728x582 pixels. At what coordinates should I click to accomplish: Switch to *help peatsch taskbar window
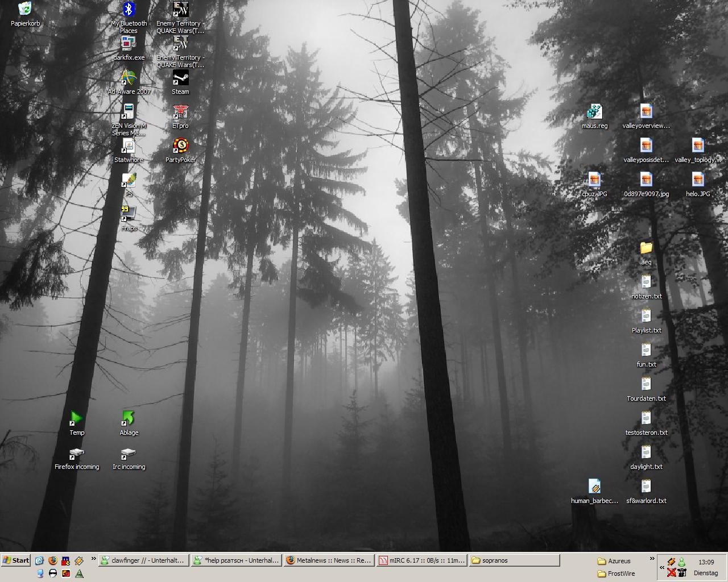click(x=237, y=560)
